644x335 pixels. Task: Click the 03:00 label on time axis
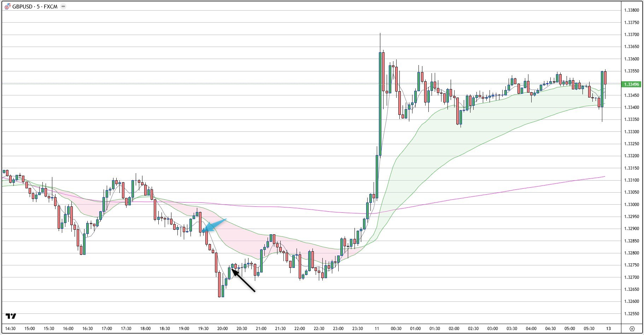(x=492, y=329)
